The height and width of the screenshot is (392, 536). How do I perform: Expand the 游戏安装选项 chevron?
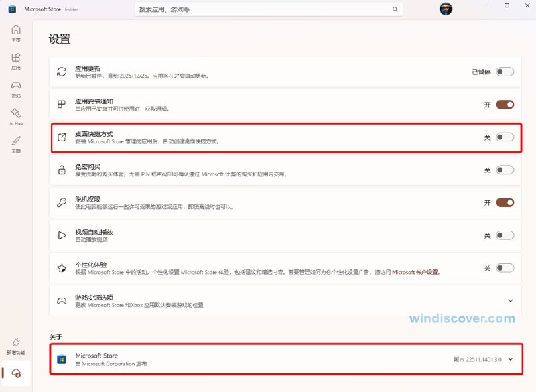pyautogui.click(x=511, y=301)
